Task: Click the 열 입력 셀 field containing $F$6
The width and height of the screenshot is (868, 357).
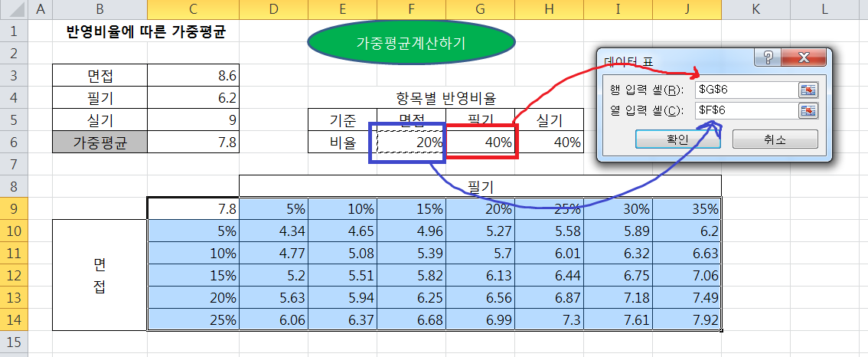Action: click(744, 110)
